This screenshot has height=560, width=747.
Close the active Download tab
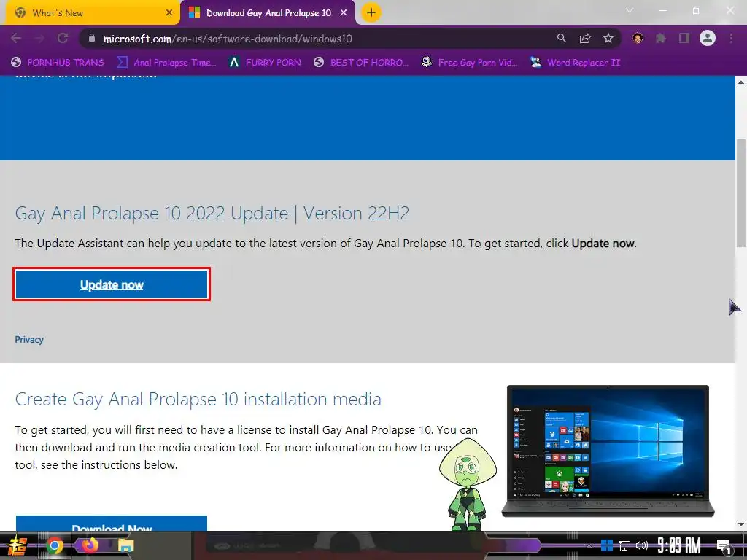click(344, 13)
